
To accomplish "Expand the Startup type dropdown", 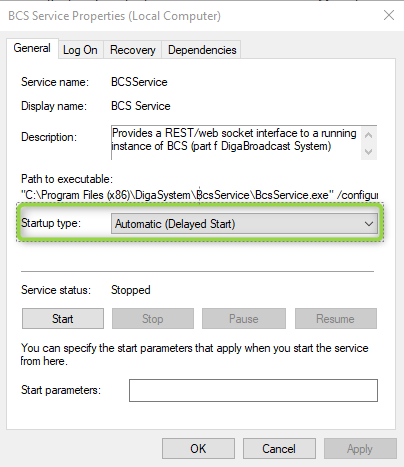I will click(x=244, y=224).
